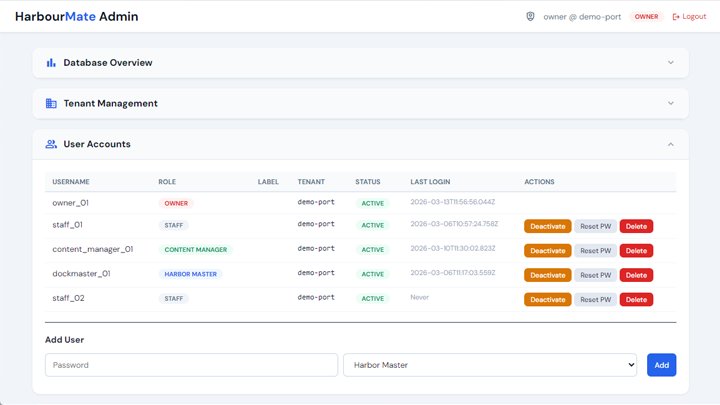Delete user dockmaster_01

(x=636, y=275)
